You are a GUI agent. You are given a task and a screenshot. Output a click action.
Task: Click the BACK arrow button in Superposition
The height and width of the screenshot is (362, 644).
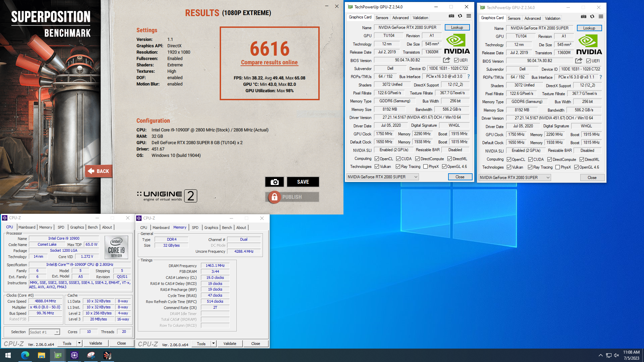(x=99, y=171)
